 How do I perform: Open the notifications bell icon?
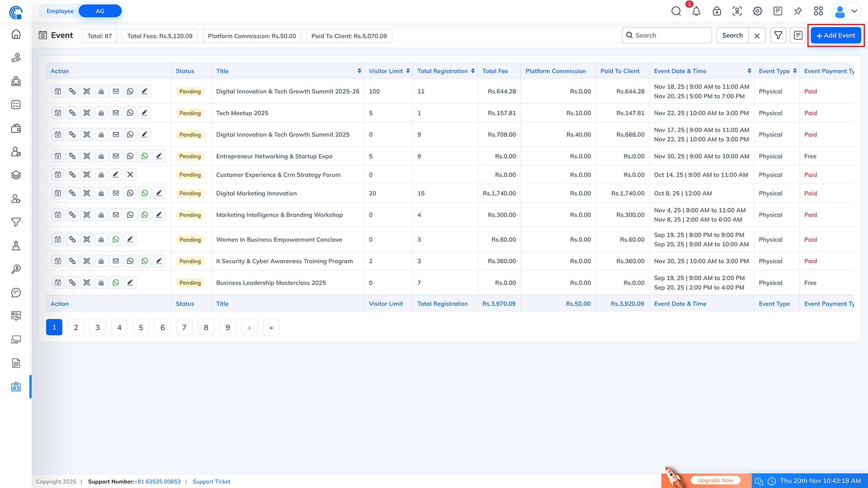696,11
